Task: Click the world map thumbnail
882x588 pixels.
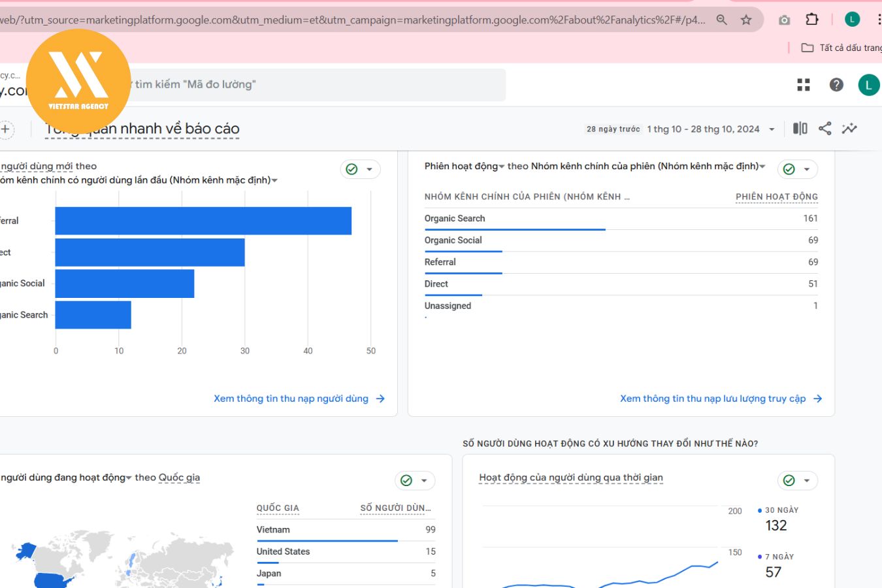Action: 122,559
